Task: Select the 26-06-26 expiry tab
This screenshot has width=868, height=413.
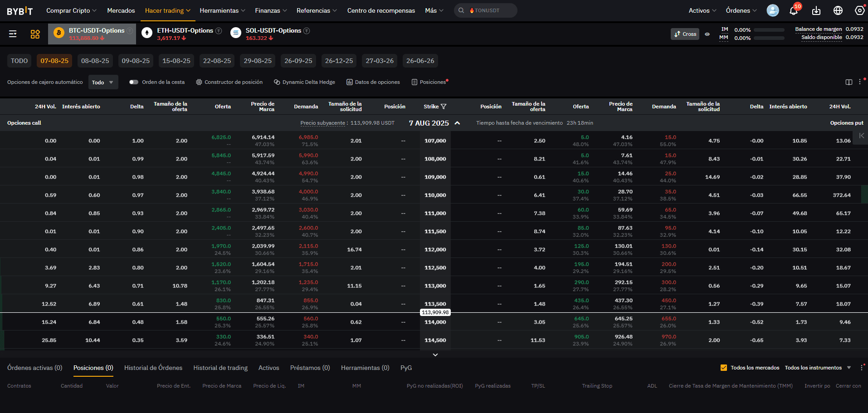Action: (x=420, y=61)
